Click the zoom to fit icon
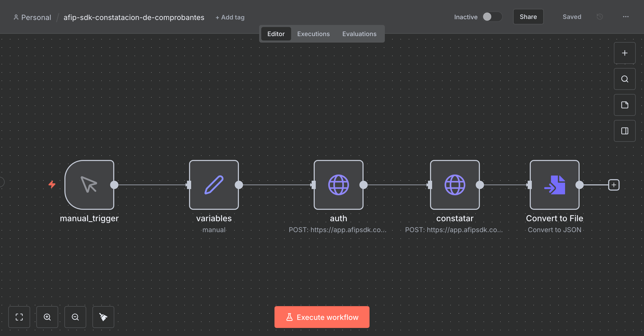The height and width of the screenshot is (336, 644). pyautogui.click(x=19, y=317)
